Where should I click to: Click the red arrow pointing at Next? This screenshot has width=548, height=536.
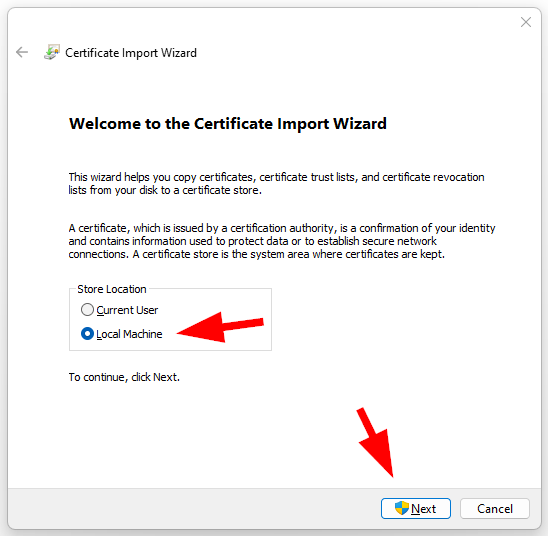[x=375, y=442]
